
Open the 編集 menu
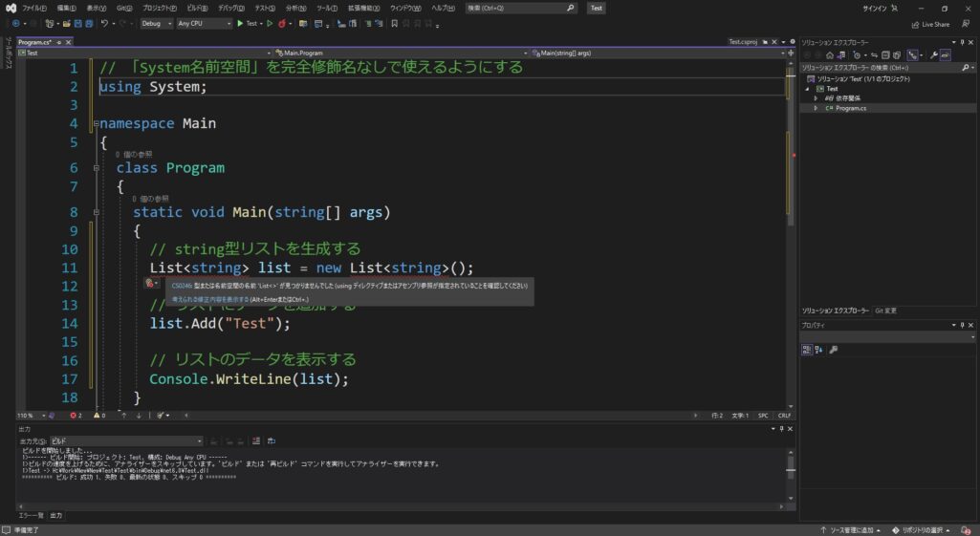tap(66, 8)
